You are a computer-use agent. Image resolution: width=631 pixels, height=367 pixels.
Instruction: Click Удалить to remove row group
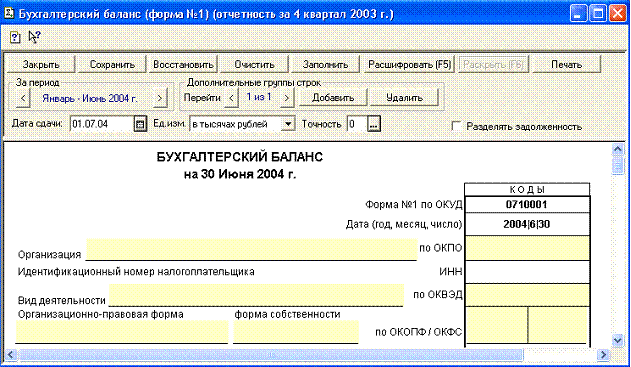(404, 98)
